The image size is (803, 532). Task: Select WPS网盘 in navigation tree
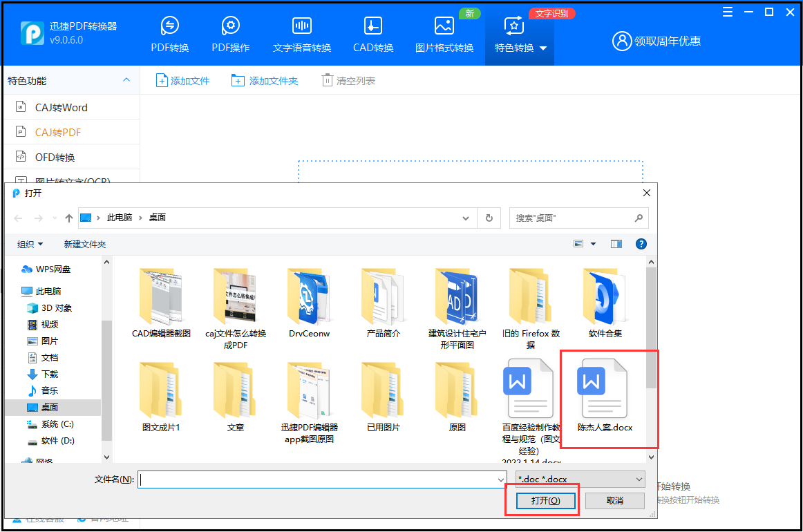[x=46, y=269]
